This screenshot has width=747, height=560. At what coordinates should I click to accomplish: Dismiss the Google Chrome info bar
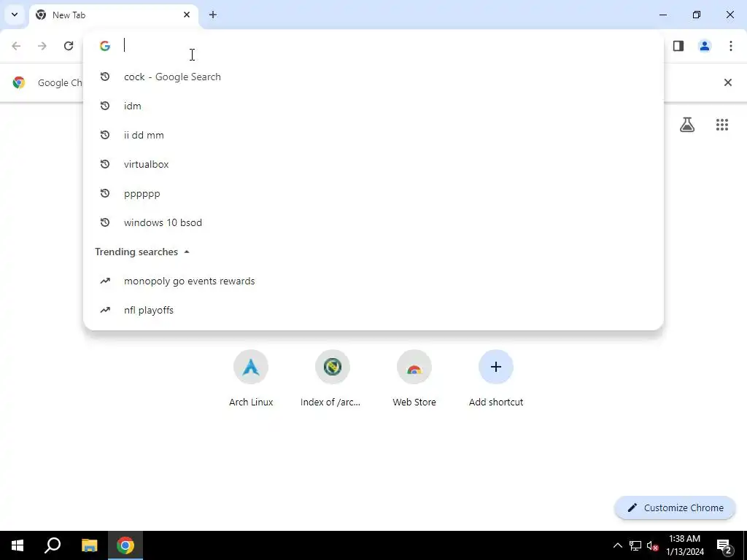728,82
